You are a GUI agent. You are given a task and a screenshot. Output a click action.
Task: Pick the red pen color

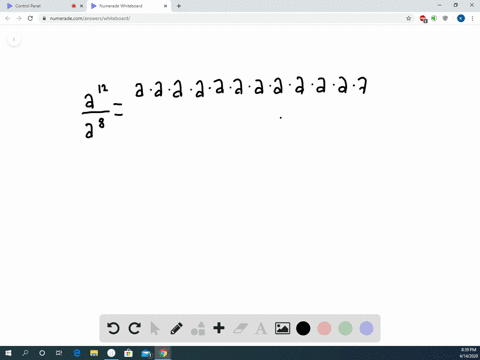(x=324, y=328)
